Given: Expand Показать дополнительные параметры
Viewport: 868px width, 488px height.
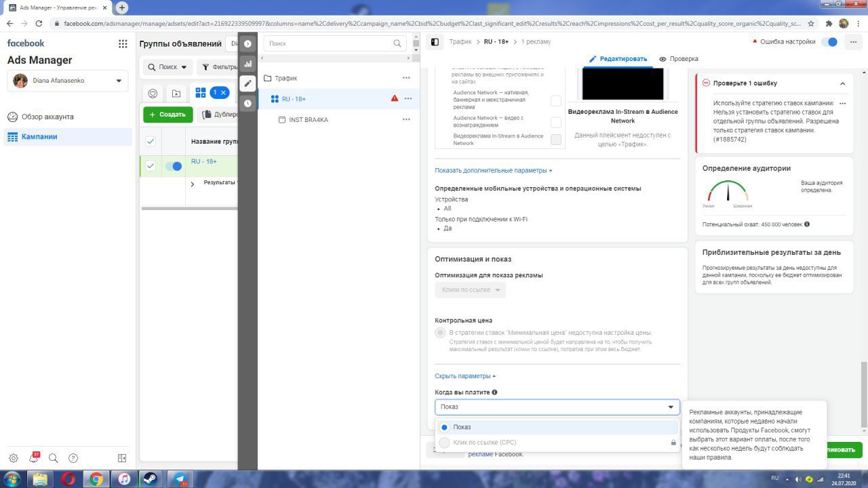Looking at the screenshot, I should [494, 171].
